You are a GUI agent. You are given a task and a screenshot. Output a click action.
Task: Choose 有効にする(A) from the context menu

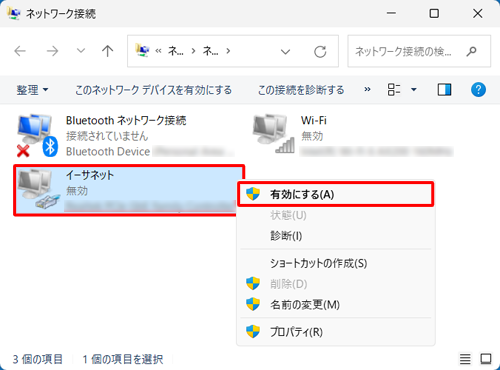pyautogui.click(x=336, y=194)
